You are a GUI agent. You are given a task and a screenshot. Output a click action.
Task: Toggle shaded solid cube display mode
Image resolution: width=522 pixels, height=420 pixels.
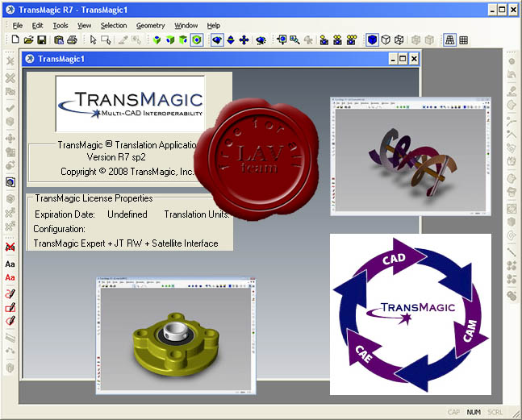pos(372,40)
